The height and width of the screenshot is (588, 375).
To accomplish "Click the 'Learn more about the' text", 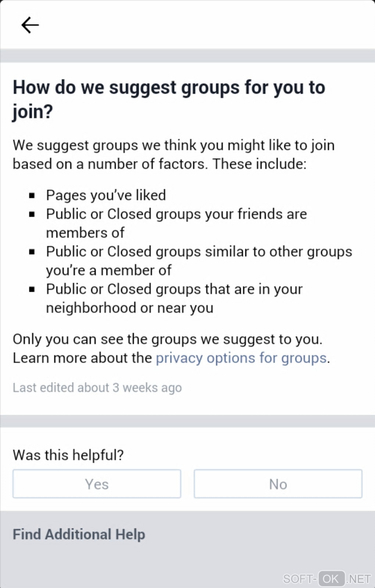I will click(x=82, y=358).
